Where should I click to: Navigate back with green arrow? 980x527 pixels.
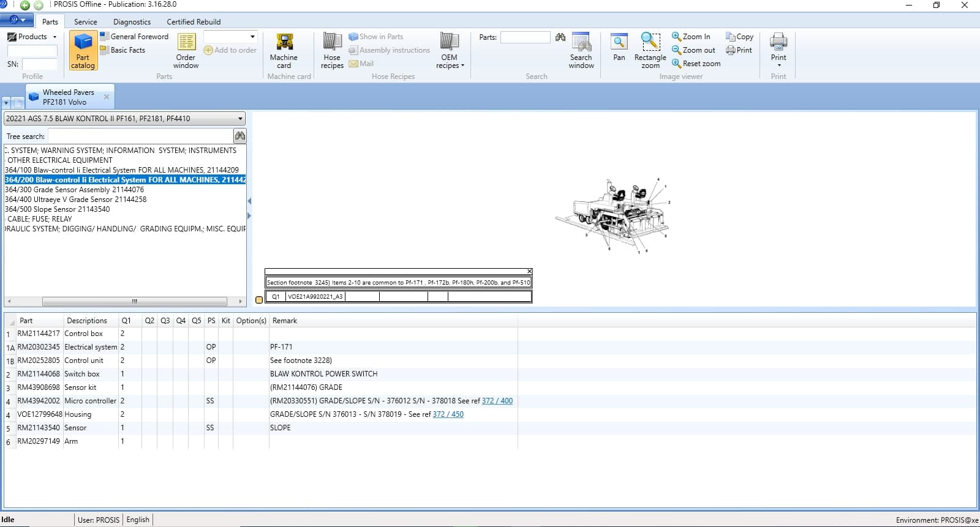tap(25, 6)
